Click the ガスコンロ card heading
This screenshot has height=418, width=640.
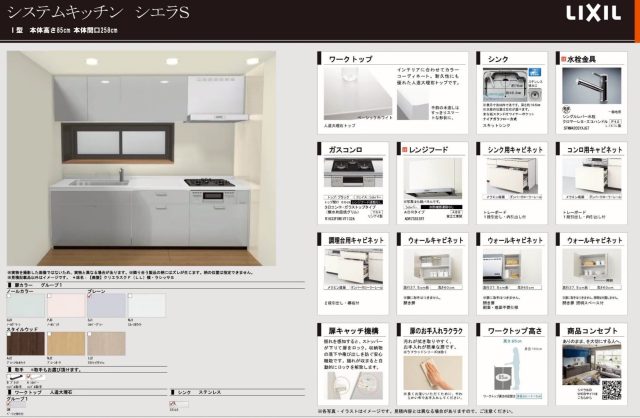(345, 150)
